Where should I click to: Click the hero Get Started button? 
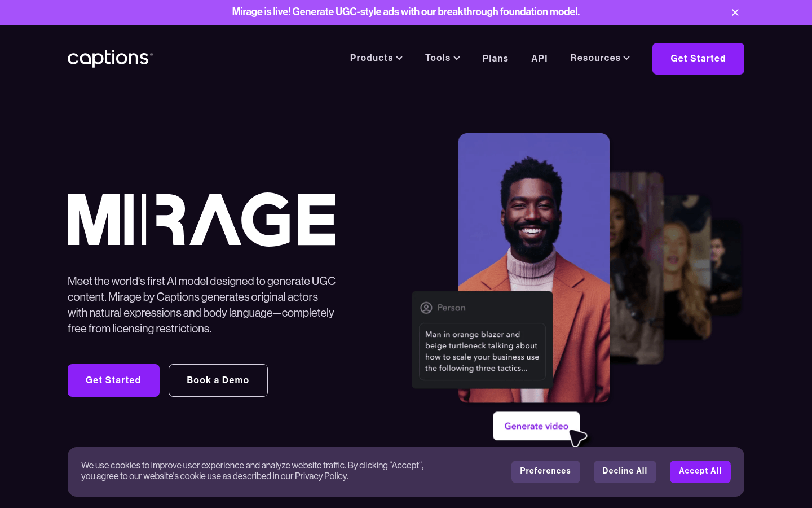pos(113,380)
